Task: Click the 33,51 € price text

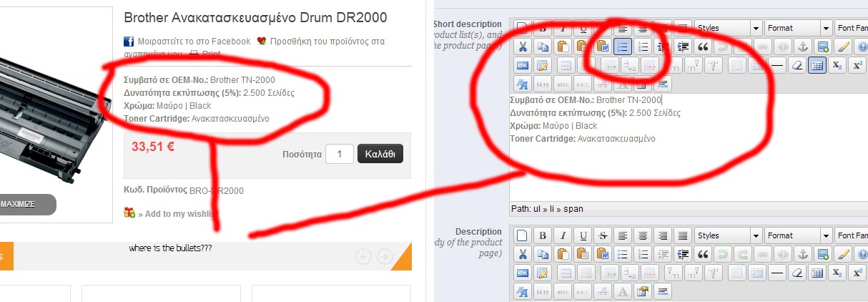Action: (153, 147)
